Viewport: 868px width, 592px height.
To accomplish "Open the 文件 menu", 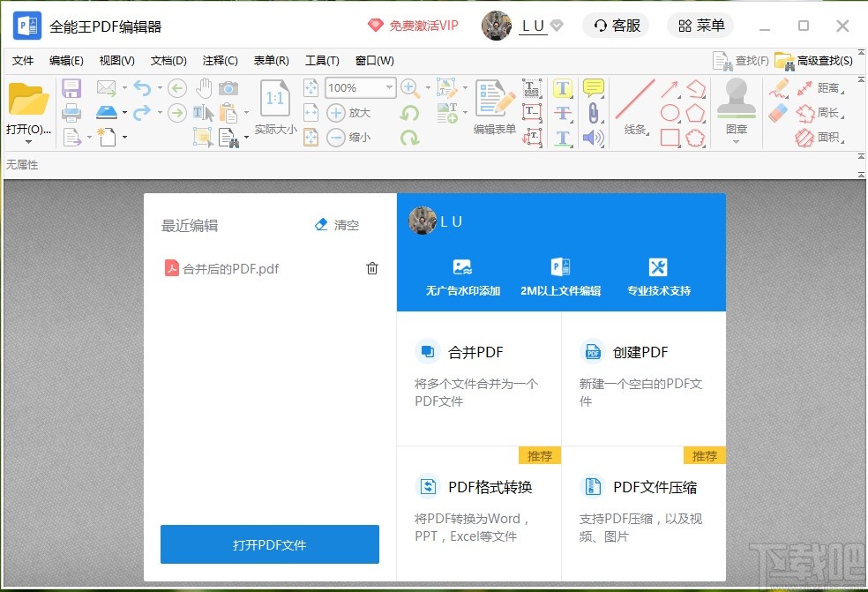I will click(x=23, y=60).
